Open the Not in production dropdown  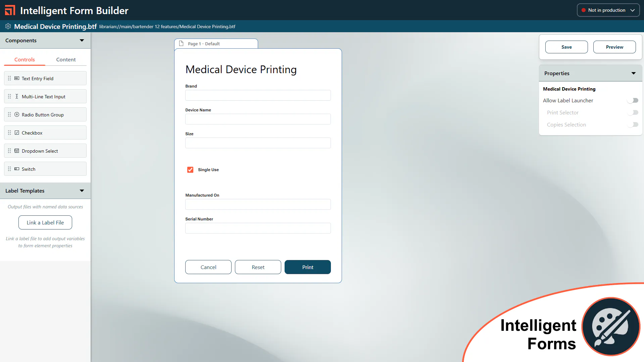tap(608, 10)
